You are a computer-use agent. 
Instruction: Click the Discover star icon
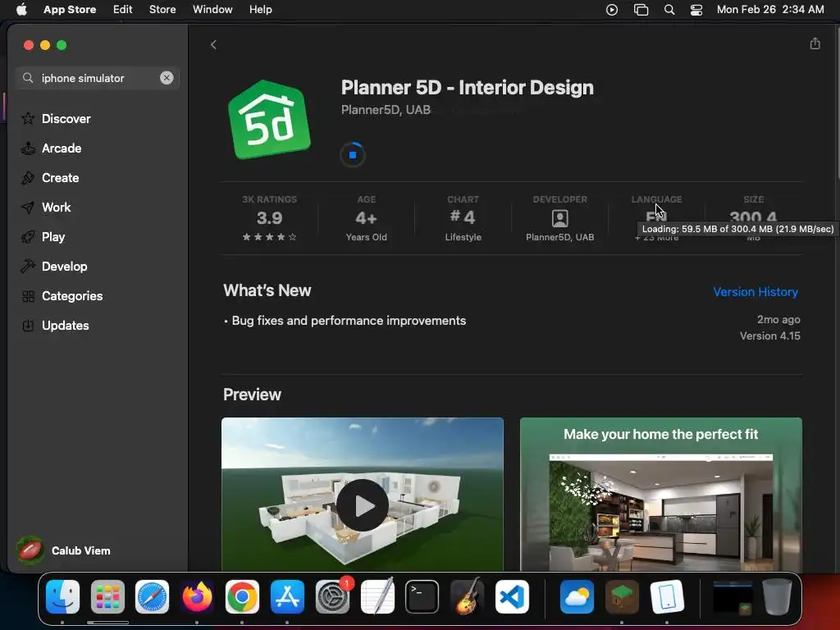(x=28, y=118)
